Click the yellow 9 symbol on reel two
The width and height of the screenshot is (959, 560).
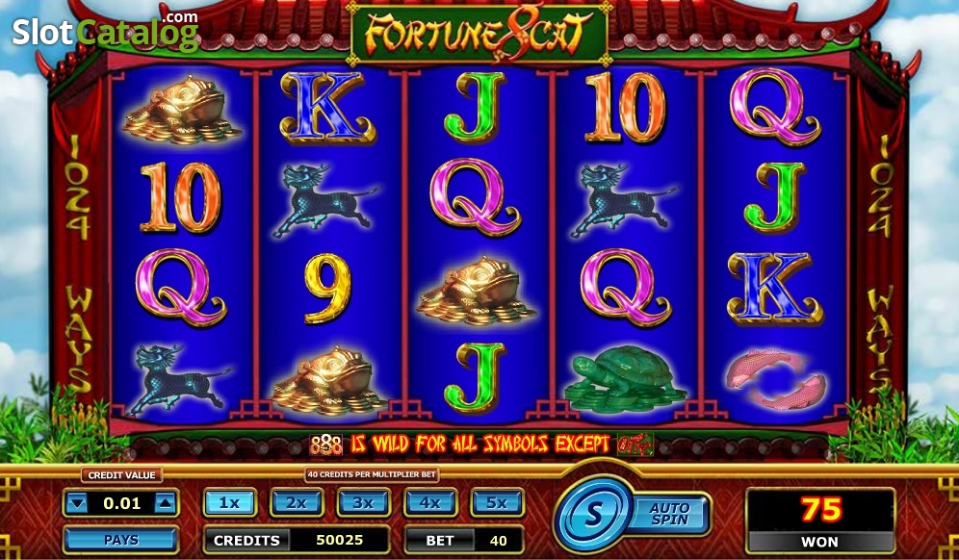(x=327, y=288)
